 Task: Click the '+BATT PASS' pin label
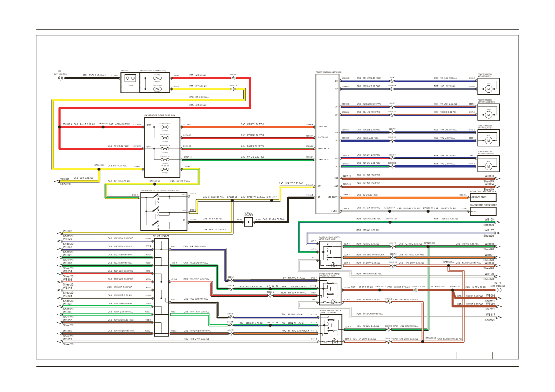click(323, 137)
